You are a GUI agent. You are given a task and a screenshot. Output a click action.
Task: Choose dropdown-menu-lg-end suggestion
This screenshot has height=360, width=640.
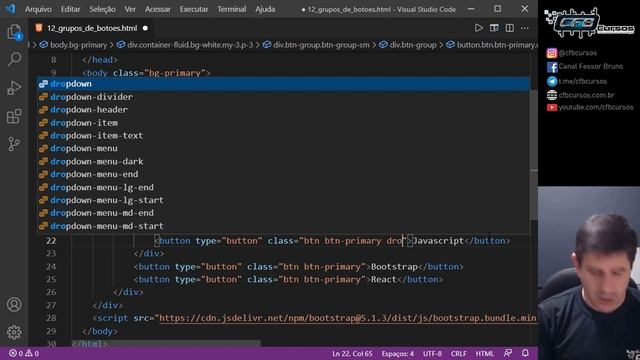click(x=284, y=187)
